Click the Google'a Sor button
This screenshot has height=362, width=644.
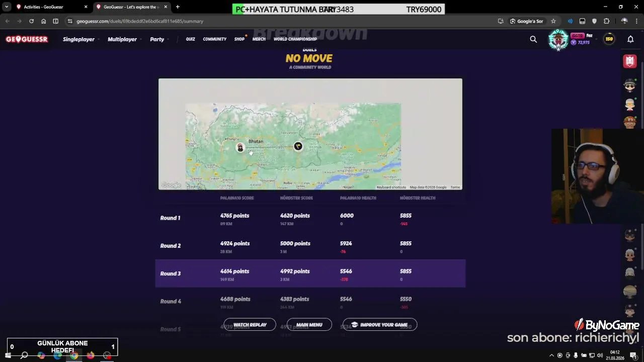pyautogui.click(x=527, y=21)
